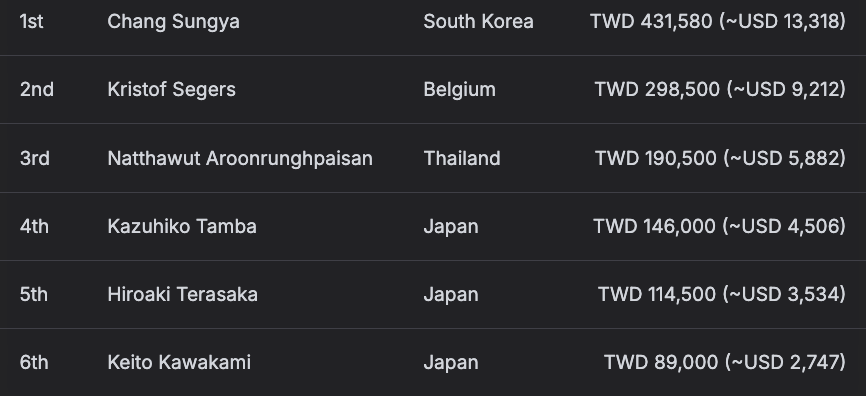Viewport: 866px width, 396px height.
Task: Select the Belgium country cell
Action: point(460,89)
